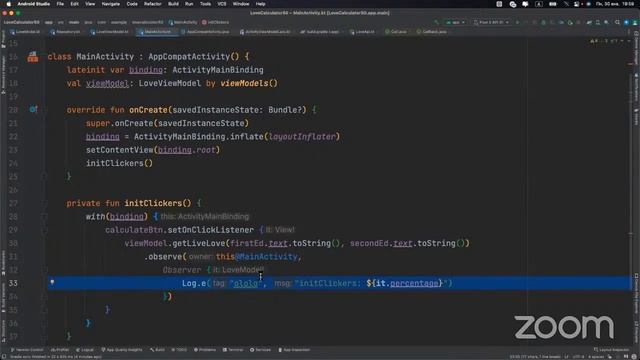
Task: Open the Profiler tool window
Action: (x=60, y=350)
